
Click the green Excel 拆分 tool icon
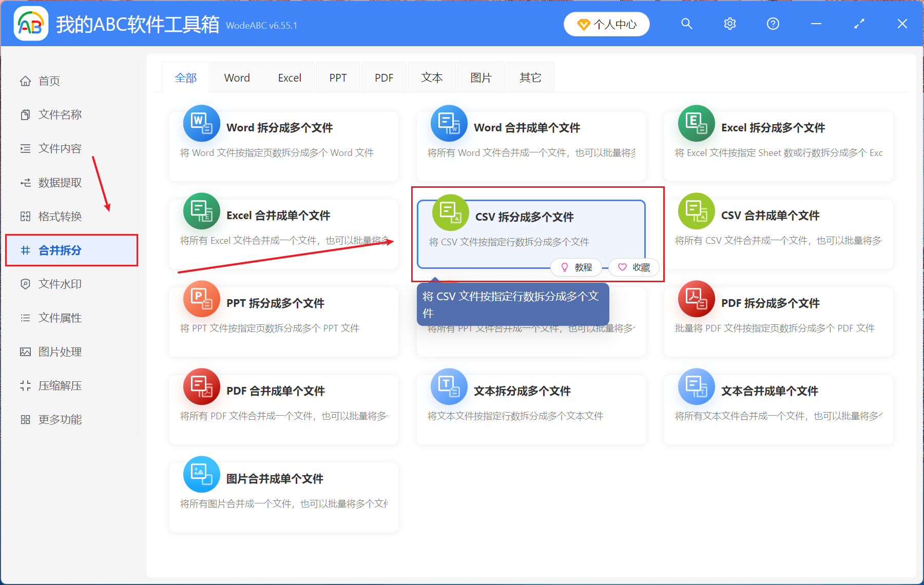(696, 124)
